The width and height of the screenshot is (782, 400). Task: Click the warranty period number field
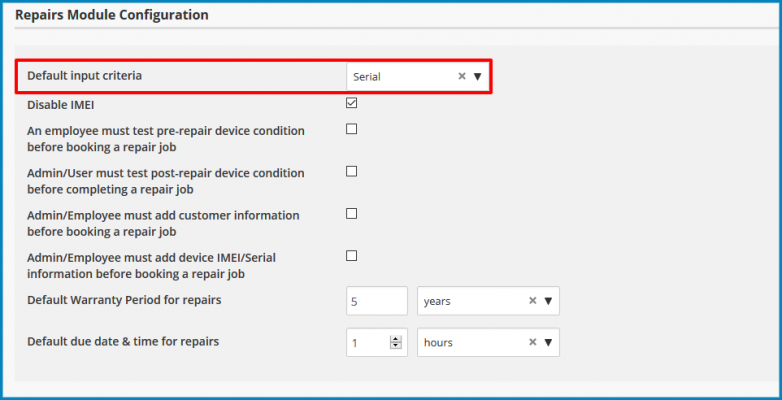click(377, 301)
